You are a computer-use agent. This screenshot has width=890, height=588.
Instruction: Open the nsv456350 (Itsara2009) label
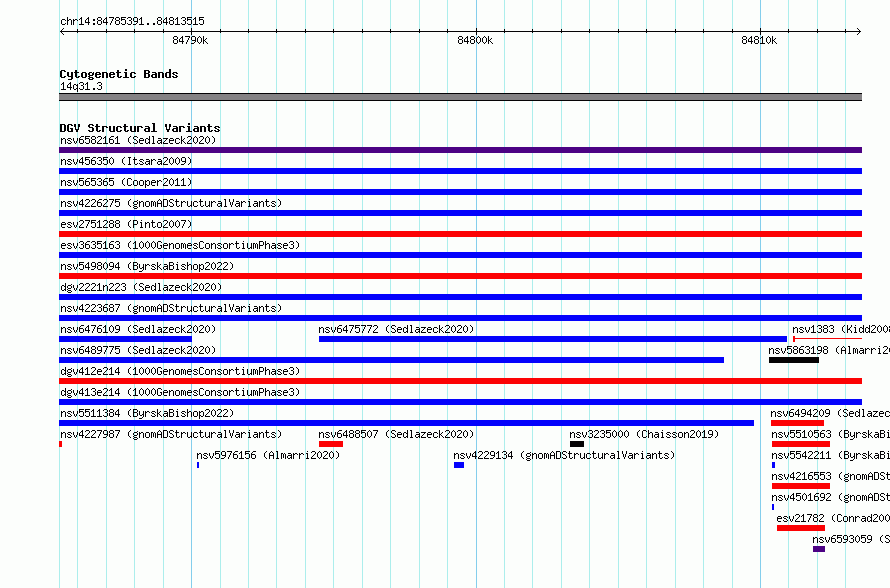126,161
